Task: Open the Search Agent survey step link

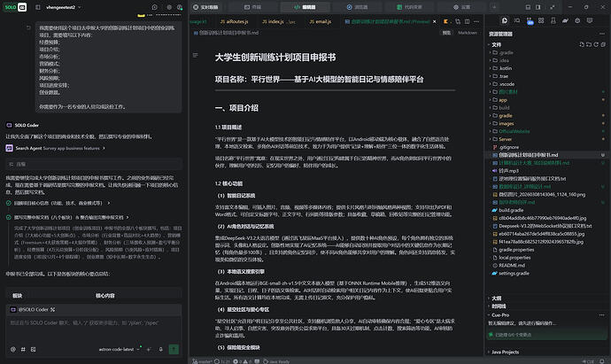Action: pyautogui.click(x=55, y=148)
